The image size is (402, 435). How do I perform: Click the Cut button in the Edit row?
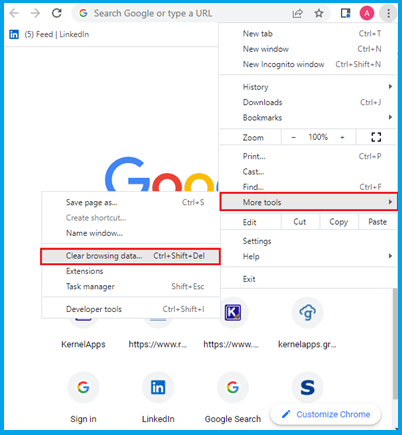[x=300, y=222]
